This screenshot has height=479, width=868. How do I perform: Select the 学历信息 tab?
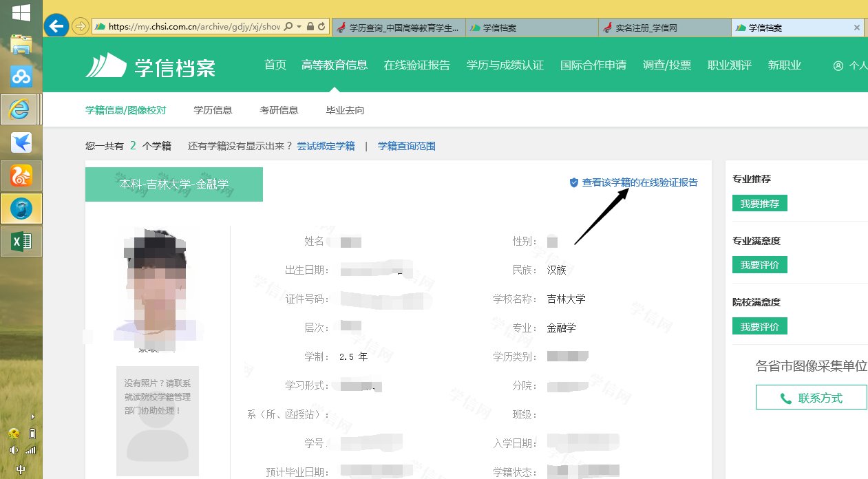click(x=213, y=109)
